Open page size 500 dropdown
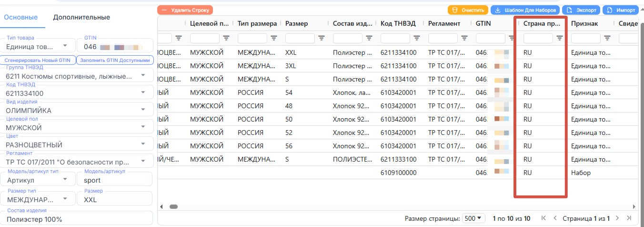644x227 pixels. click(x=474, y=218)
